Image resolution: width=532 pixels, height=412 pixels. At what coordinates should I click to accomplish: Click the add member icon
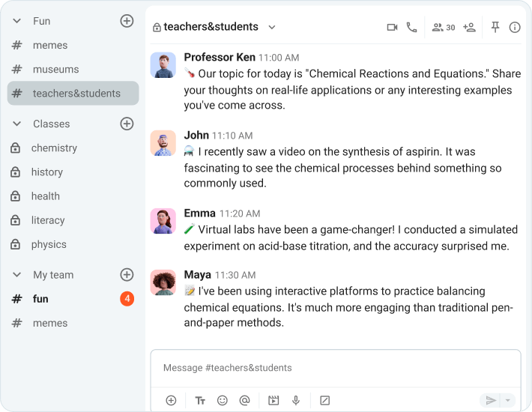pyautogui.click(x=470, y=27)
